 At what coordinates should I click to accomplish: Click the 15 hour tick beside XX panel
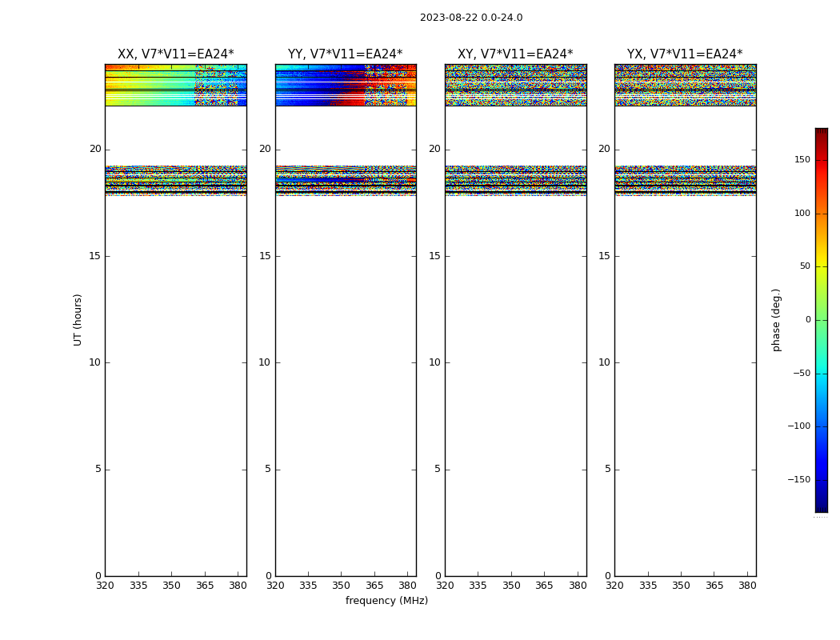click(x=95, y=256)
